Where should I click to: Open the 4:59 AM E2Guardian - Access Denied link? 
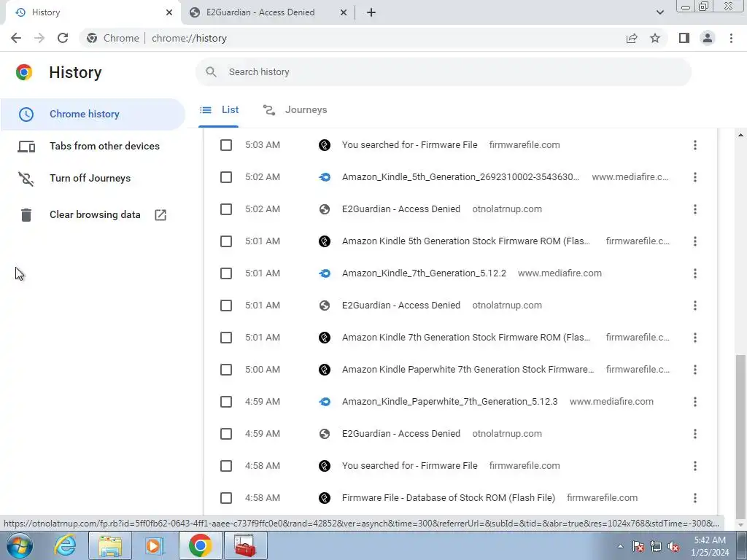[401, 434]
